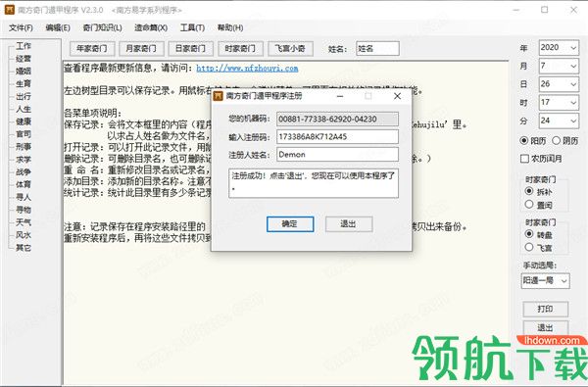588x387 pixels.
Task: Open the 手动选局 dropdown 阳遁一局
Action: 546,281
